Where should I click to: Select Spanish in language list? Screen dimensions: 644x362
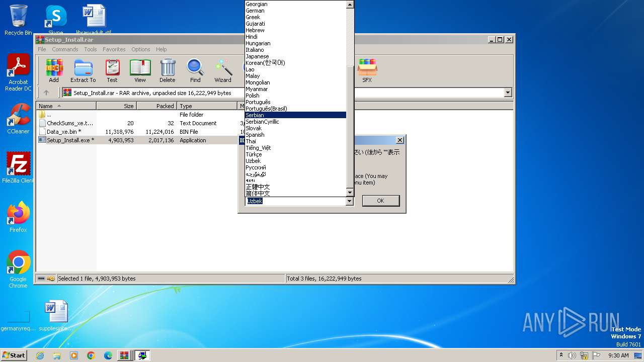[296, 135]
